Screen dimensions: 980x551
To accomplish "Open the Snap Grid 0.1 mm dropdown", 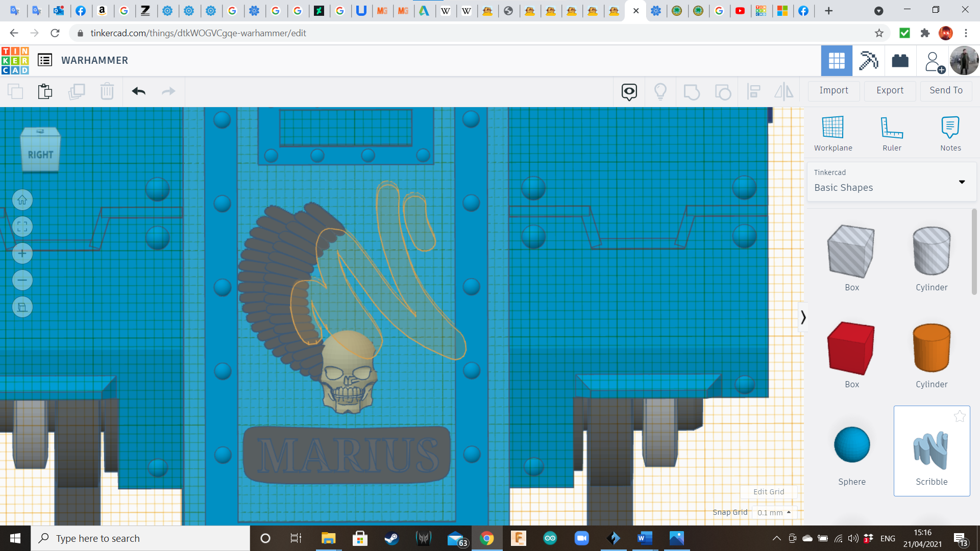I will click(x=774, y=512).
